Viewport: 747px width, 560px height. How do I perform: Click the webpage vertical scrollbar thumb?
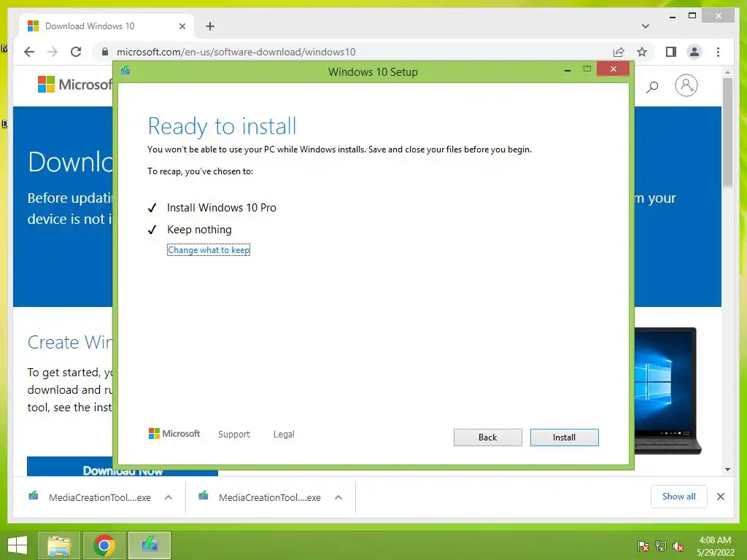point(727,132)
